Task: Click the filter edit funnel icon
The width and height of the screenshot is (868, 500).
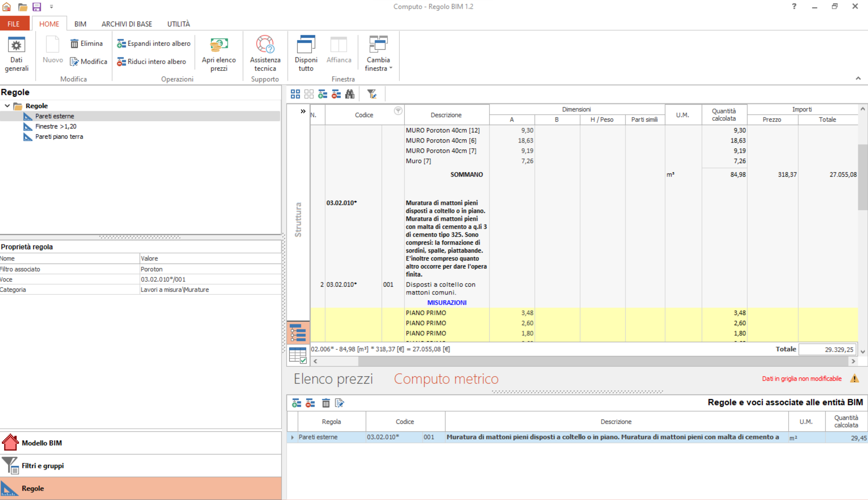Action: tap(372, 94)
